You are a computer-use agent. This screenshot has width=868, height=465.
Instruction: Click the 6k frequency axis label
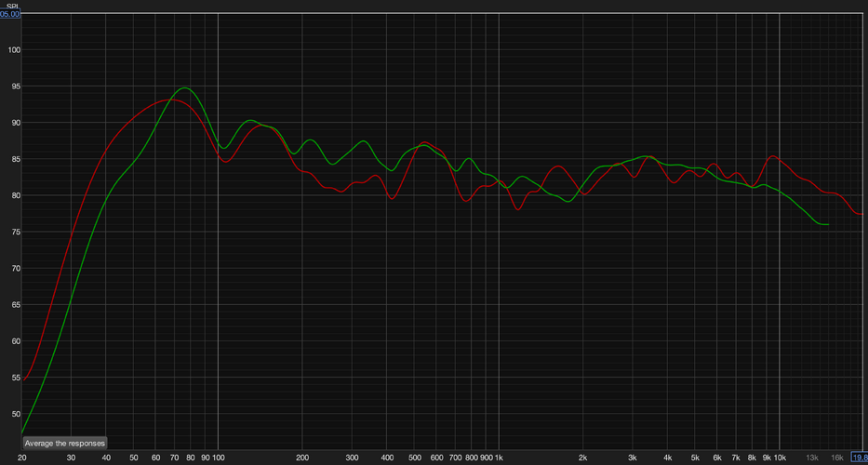pos(717,458)
